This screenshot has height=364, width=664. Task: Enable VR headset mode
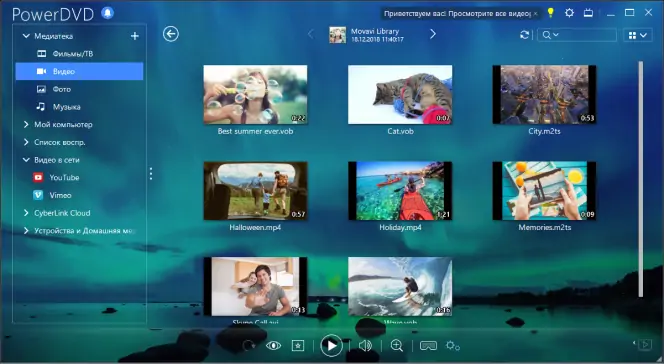click(428, 346)
